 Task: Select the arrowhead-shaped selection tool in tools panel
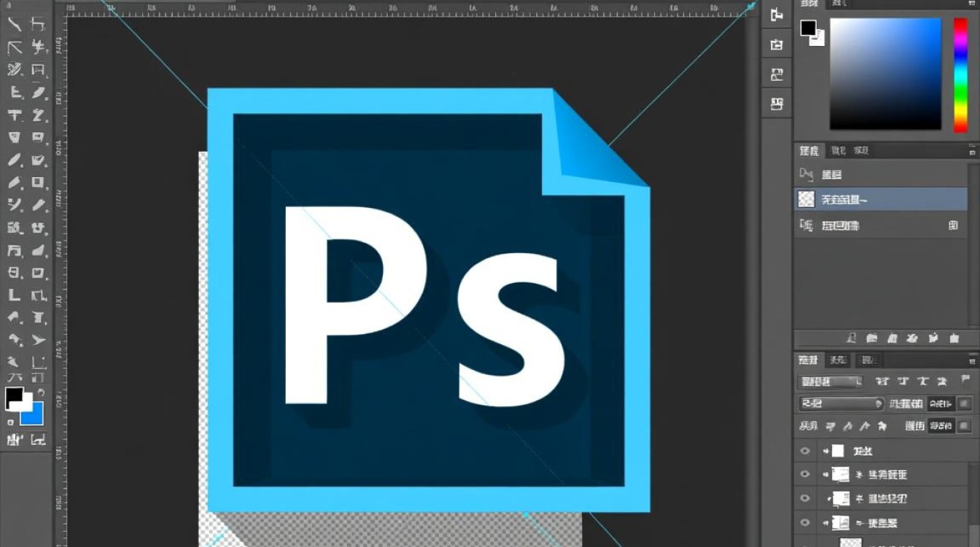click(x=38, y=340)
